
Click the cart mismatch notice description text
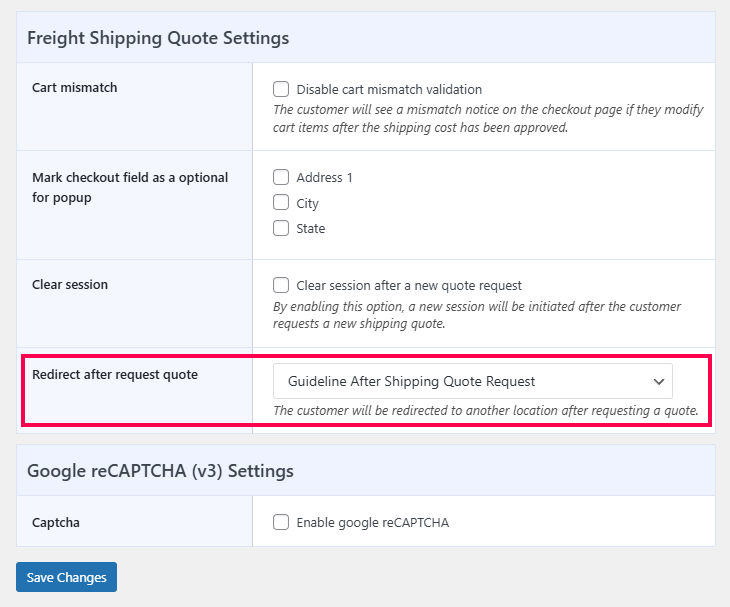click(488, 118)
